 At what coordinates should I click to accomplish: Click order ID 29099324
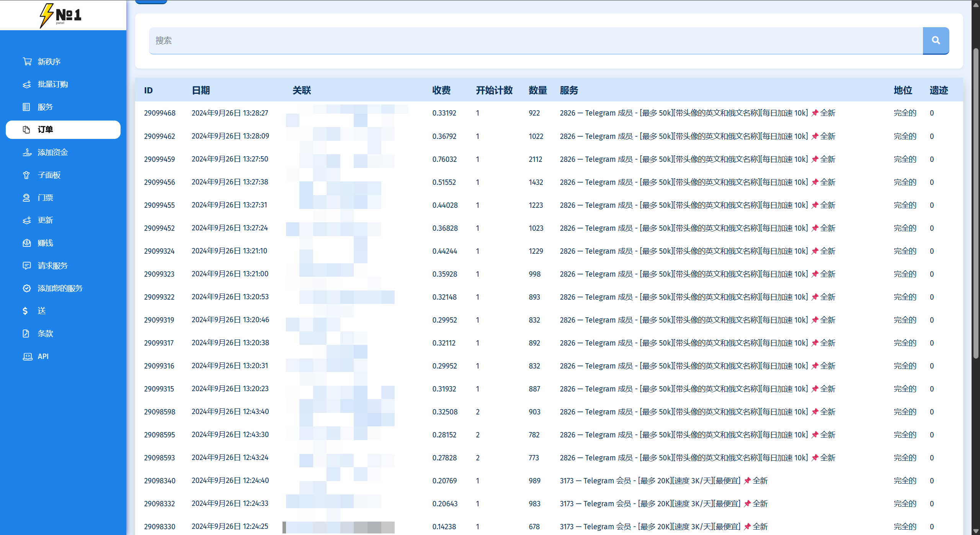click(x=159, y=251)
